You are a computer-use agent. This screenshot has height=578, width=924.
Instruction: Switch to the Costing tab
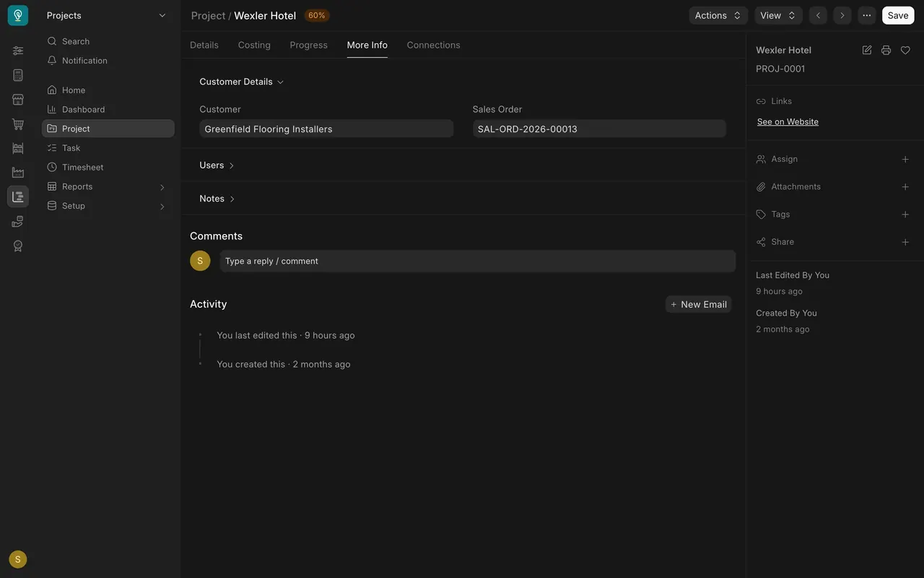[x=254, y=45]
